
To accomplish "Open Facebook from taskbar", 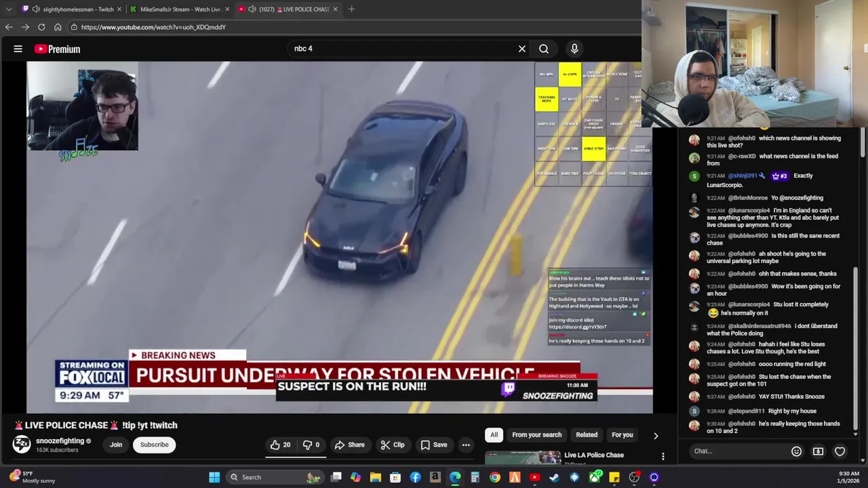I will (x=415, y=477).
